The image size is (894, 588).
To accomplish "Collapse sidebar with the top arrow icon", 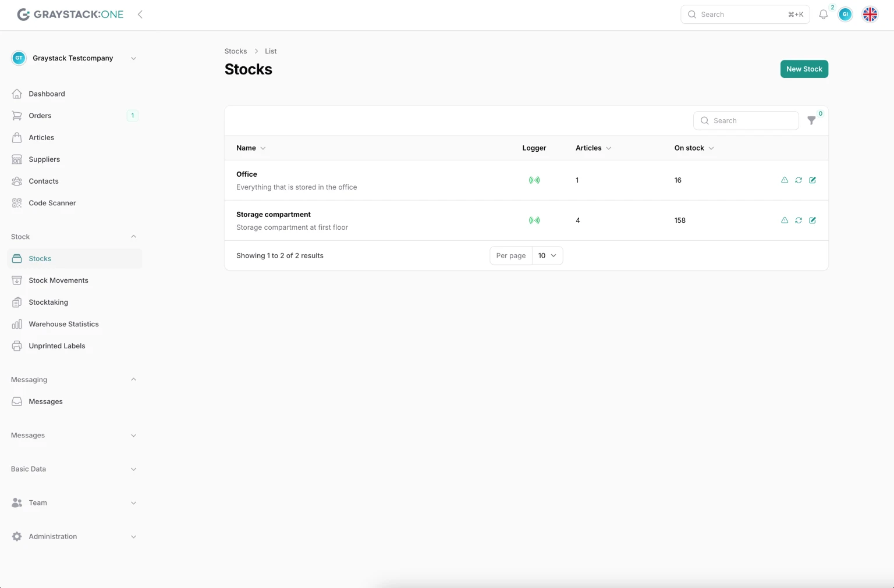I will click(140, 15).
